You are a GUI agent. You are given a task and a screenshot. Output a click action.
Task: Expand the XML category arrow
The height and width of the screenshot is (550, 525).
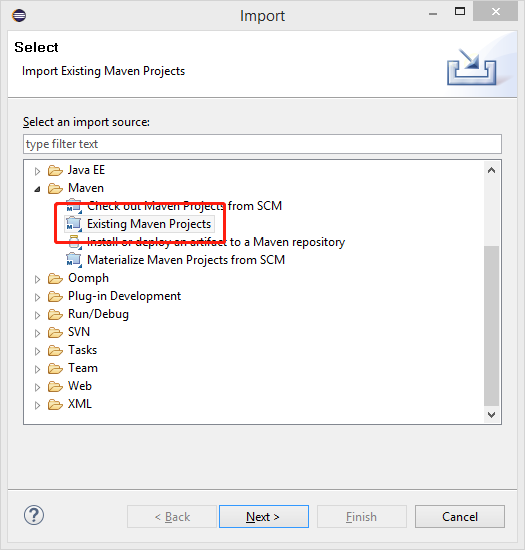pyautogui.click(x=37, y=405)
